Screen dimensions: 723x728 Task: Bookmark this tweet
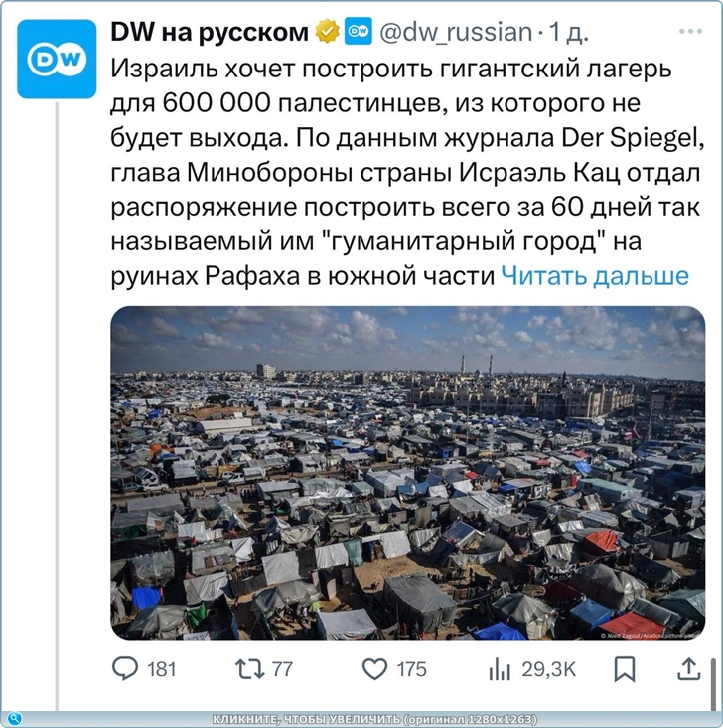point(625,669)
